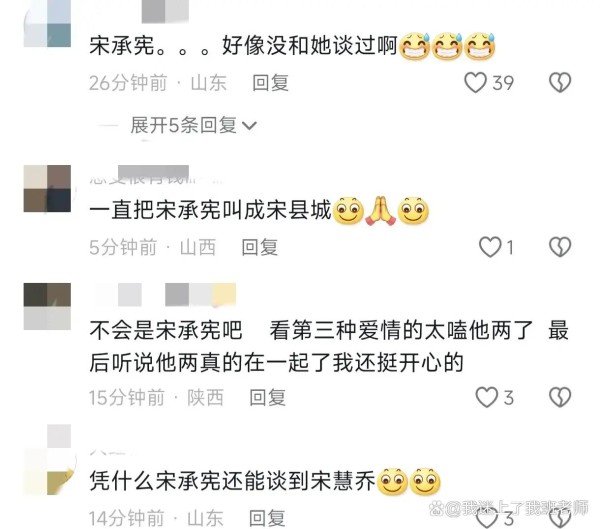The height and width of the screenshot is (529, 600).
Task: Like the 宋慧乔 comment at the bottom
Action: point(486,519)
